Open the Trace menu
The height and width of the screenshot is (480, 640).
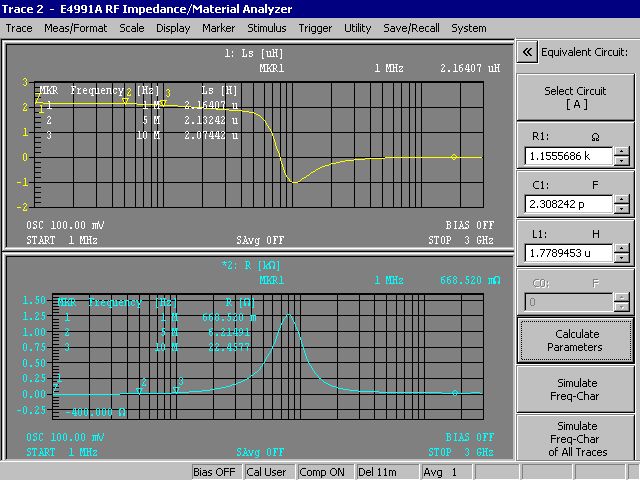(19, 28)
